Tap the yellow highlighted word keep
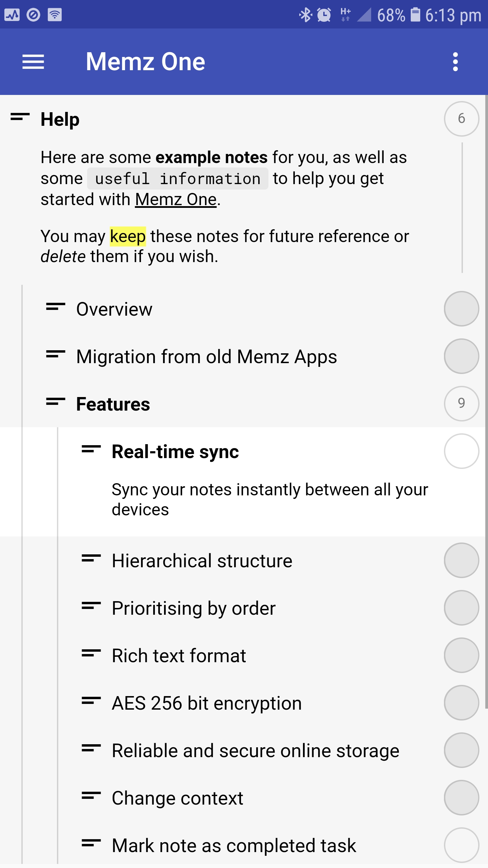 128,236
